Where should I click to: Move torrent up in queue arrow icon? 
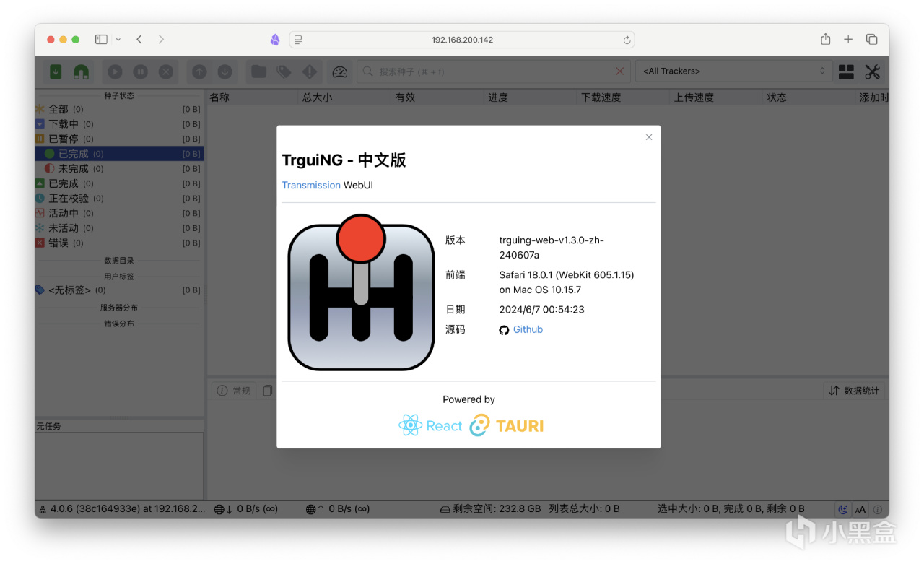coord(199,71)
